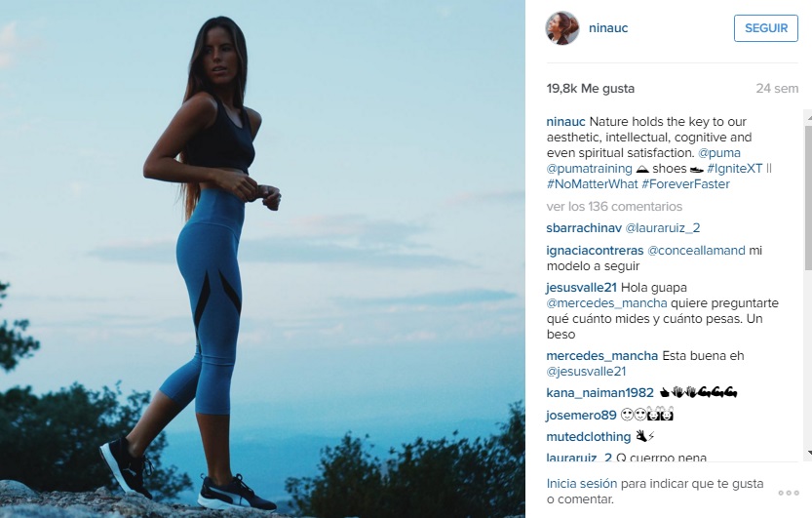The width and height of the screenshot is (812, 518).
Task: Click the three-dot more options icon
Action: pos(789,493)
